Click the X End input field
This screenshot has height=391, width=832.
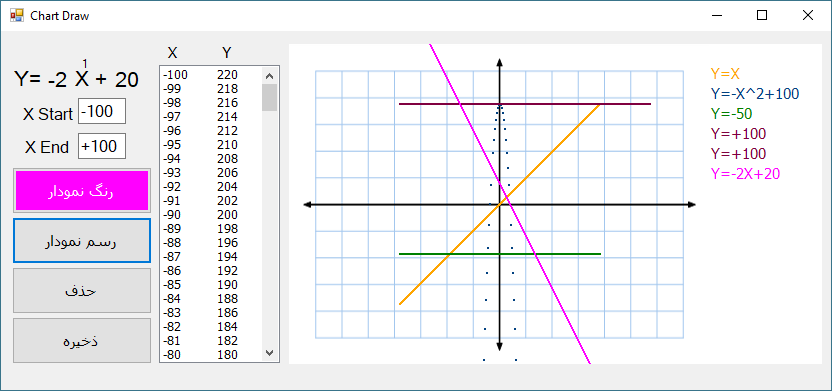(102, 146)
